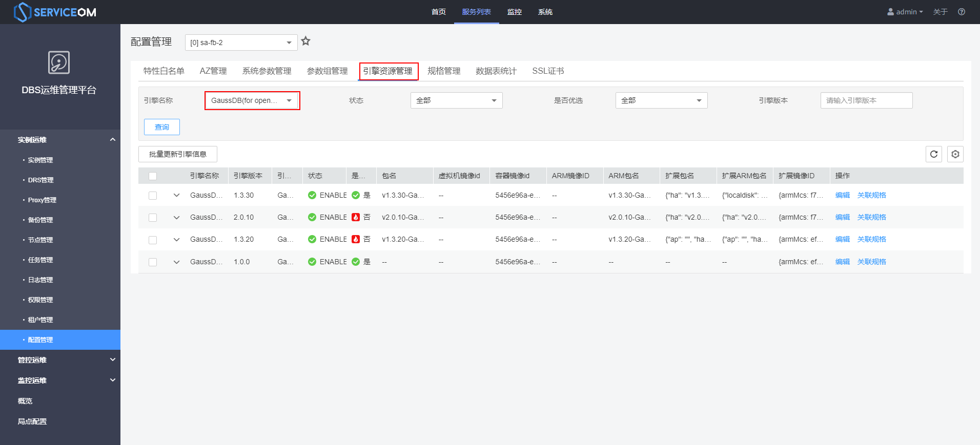Open the 是否优选 filter dropdown
Image resolution: width=980 pixels, height=445 pixels.
tap(662, 100)
